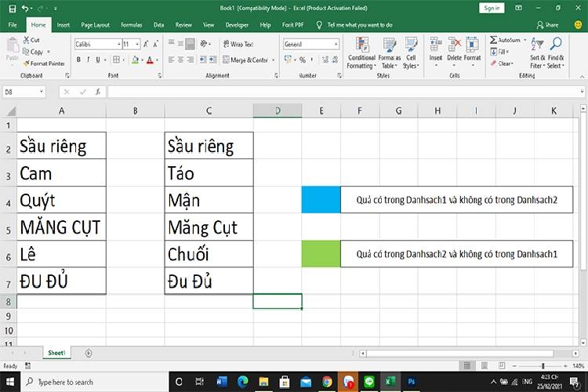Switch to the Formulas tab
This screenshot has width=588, height=392.
(131, 25)
